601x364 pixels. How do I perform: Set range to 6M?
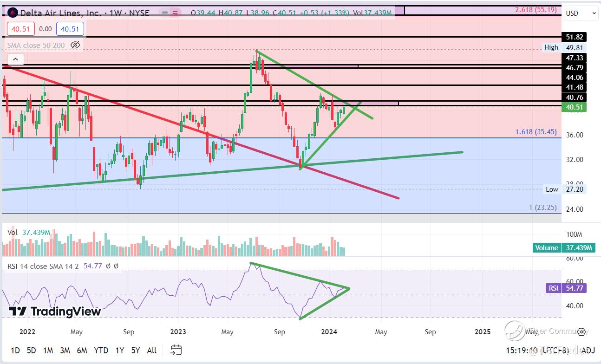82,350
